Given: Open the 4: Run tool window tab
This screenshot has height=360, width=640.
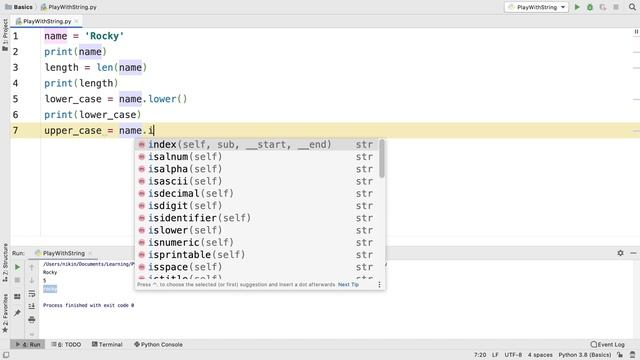Looking at the screenshot, I should coord(28,344).
